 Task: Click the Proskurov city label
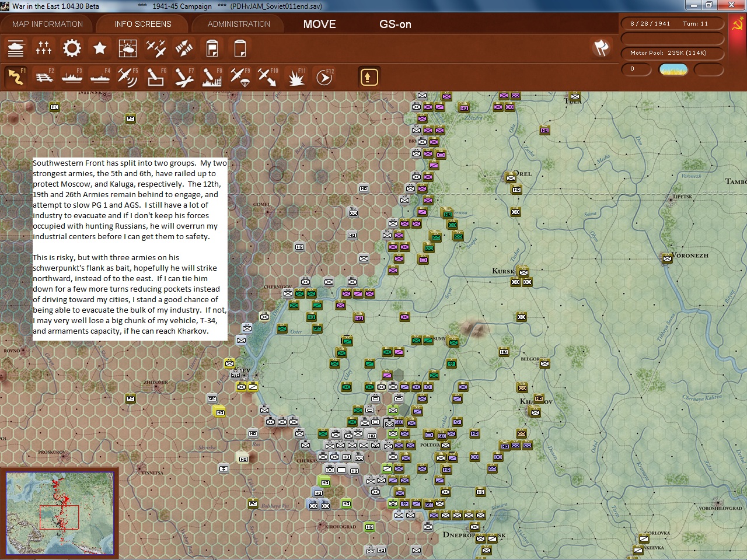tap(52, 452)
